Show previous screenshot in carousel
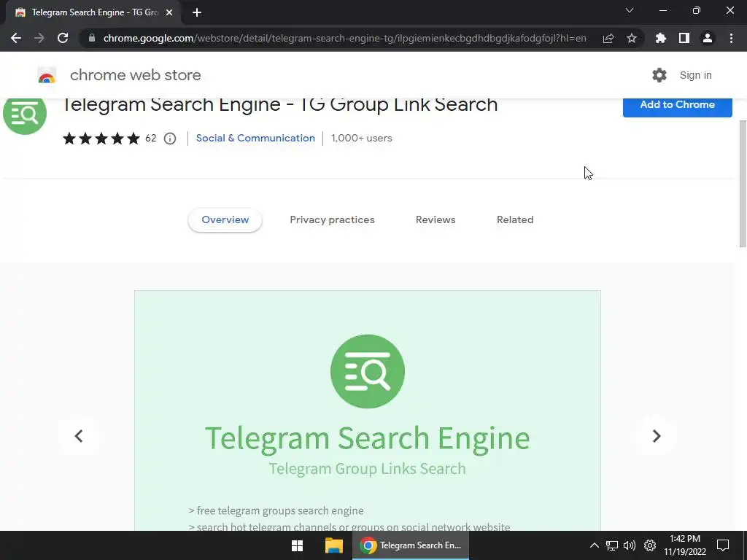Viewport: 747px width, 560px height. [x=79, y=436]
